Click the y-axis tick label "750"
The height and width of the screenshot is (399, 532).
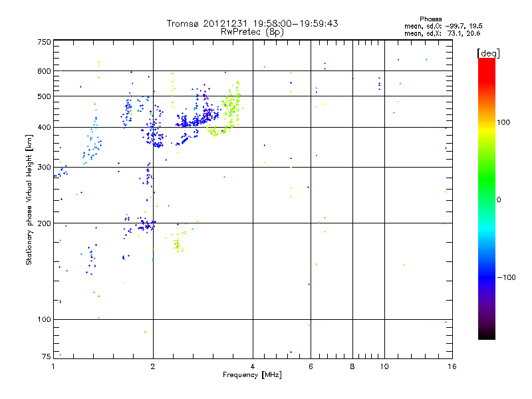click(44, 42)
